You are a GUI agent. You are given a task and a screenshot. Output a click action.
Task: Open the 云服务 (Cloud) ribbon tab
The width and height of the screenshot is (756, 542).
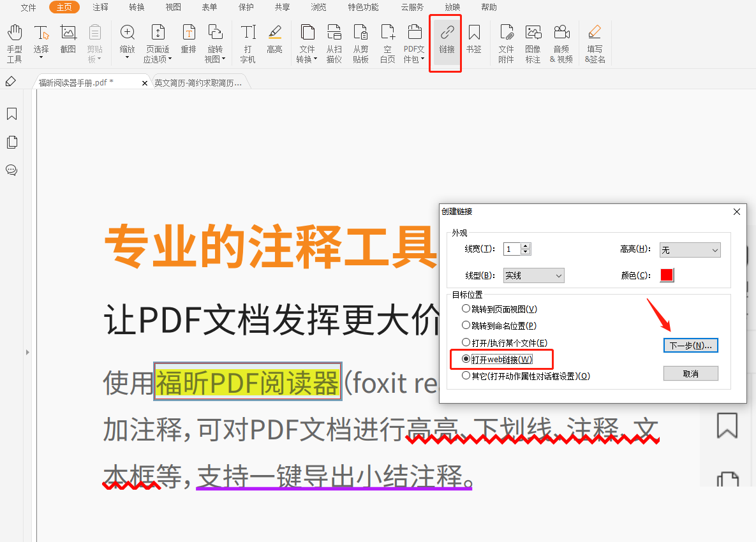(x=412, y=7)
